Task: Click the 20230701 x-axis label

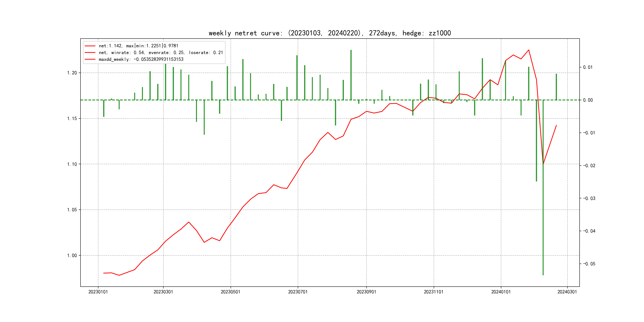Action: pyautogui.click(x=298, y=292)
